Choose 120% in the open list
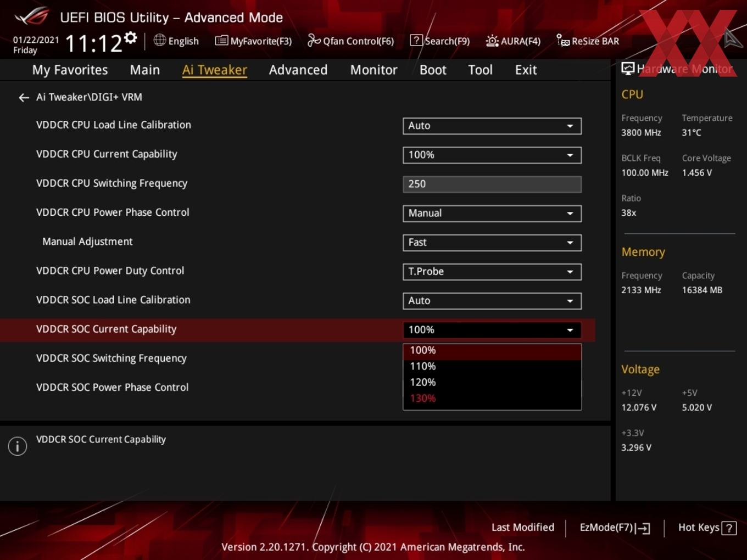Viewport: 747px width, 560px height. coord(492,382)
